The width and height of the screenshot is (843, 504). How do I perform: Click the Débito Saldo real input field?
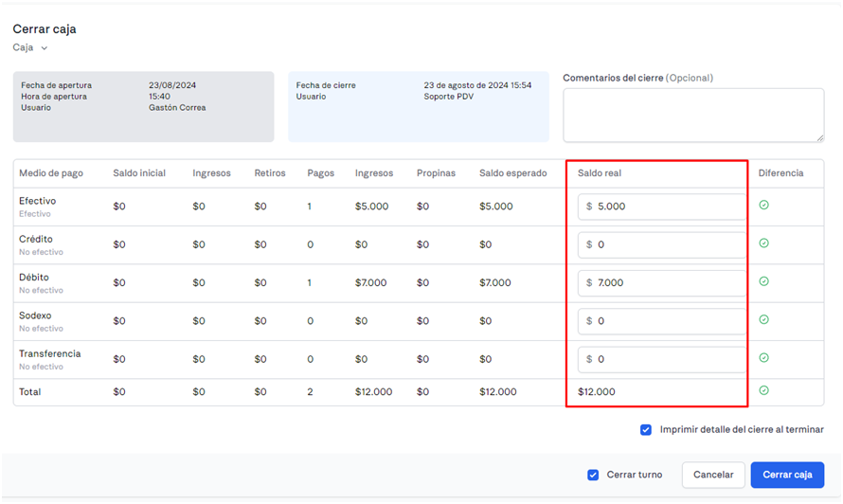tap(662, 283)
